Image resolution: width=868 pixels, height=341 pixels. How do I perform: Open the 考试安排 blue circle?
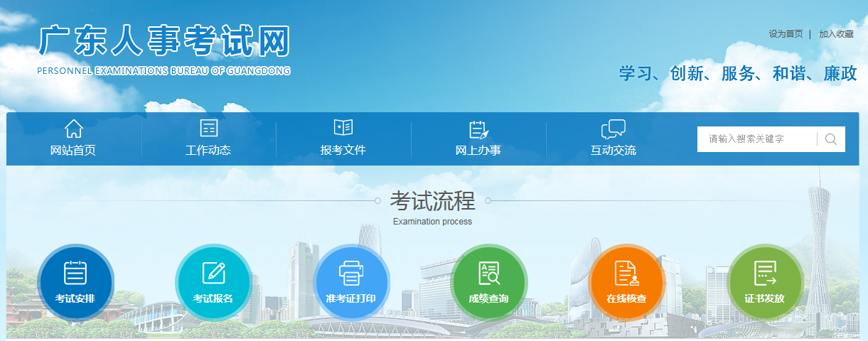click(x=75, y=281)
